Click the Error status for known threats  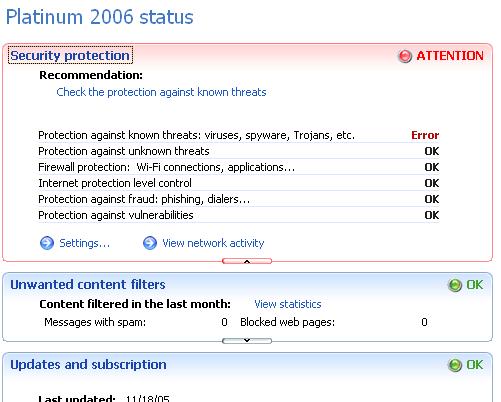click(425, 135)
